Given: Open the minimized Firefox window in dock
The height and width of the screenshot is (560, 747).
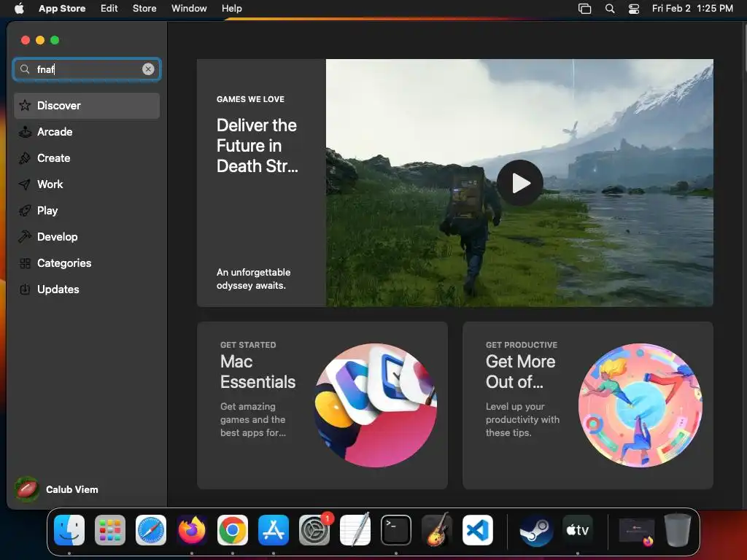Looking at the screenshot, I should [x=636, y=531].
